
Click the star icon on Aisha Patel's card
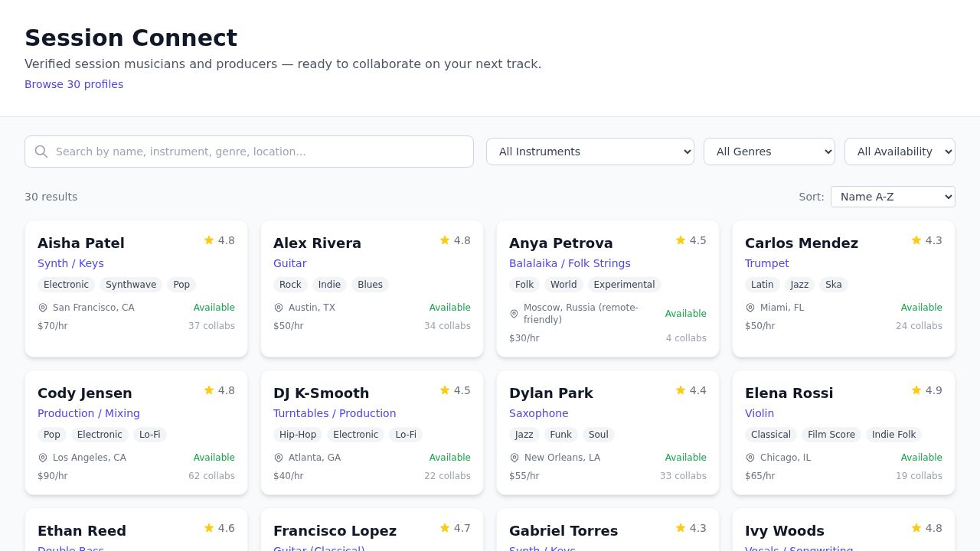(x=209, y=240)
